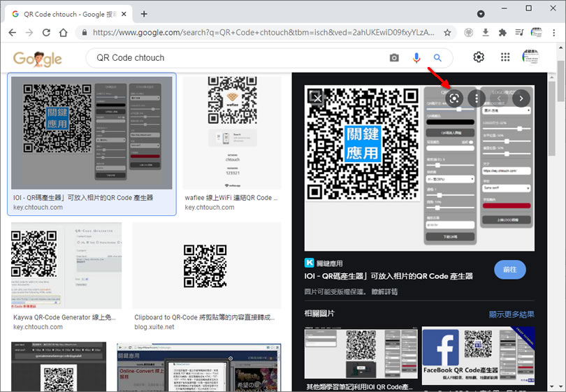Click the browser forward arrow
This screenshot has height=392, width=566.
(x=29, y=32)
